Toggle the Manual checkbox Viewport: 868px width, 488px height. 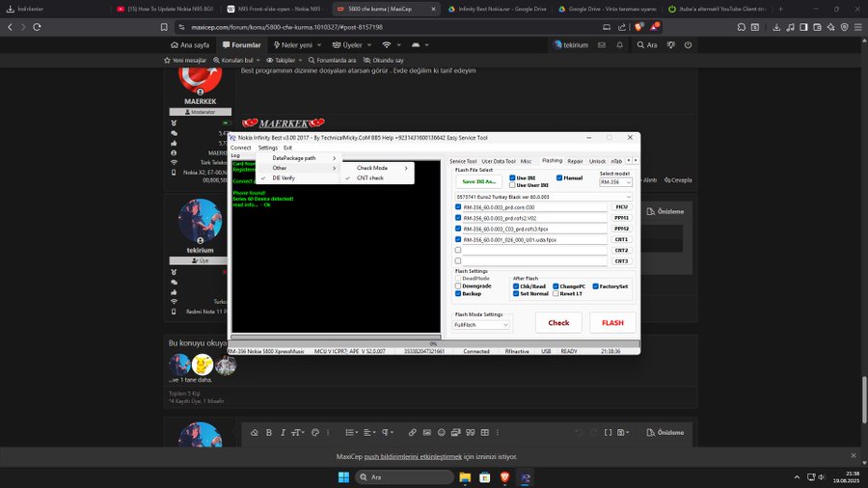(559, 177)
